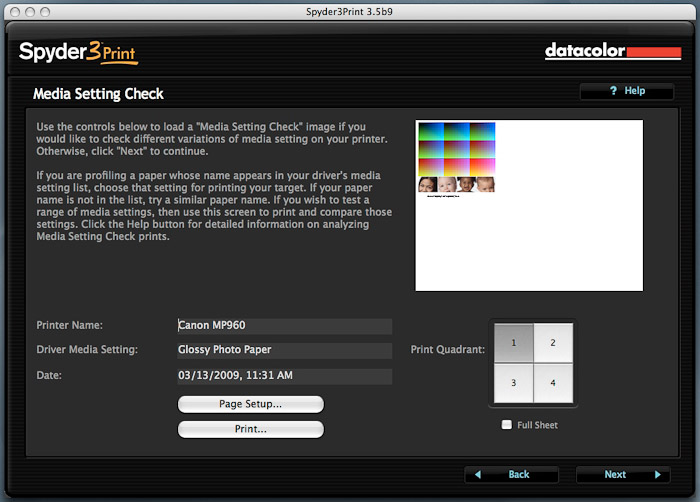Select print quadrant 2
The image size is (700, 502).
click(x=552, y=342)
